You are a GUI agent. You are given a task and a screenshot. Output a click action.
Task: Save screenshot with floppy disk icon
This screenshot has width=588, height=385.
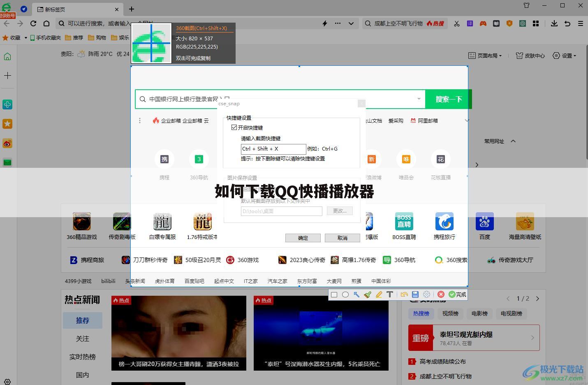415,295
